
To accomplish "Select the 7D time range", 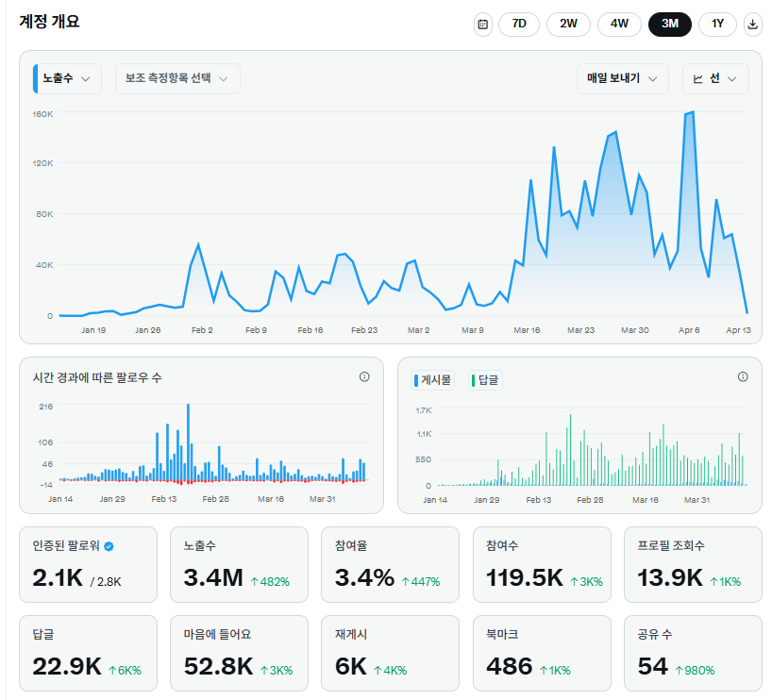I will click(519, 25).
